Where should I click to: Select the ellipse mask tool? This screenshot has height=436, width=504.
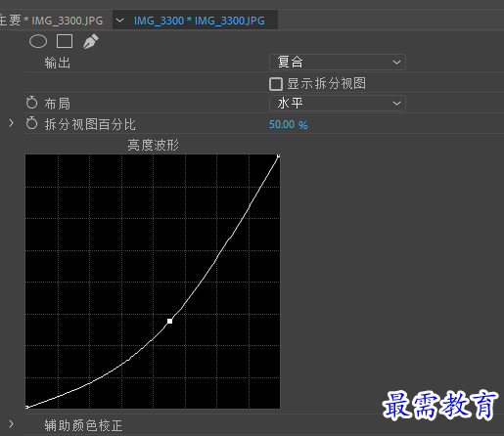38,41
